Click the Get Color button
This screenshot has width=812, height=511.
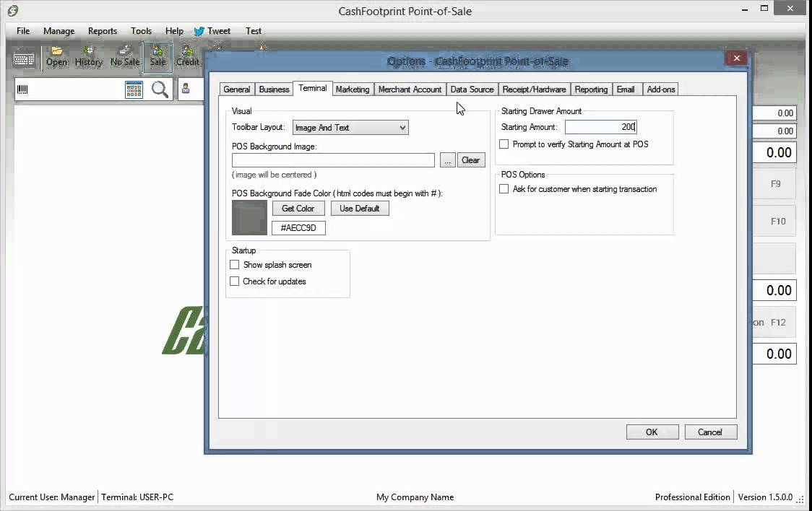click(298, 209)
